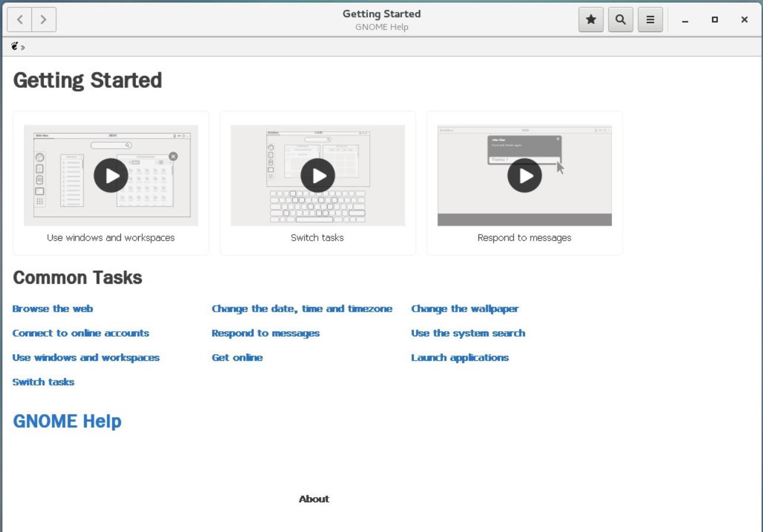This screenshot has height=532, width=763.
Task: Open bookmarks with the star icon
Action: click(x=590, y=20)
